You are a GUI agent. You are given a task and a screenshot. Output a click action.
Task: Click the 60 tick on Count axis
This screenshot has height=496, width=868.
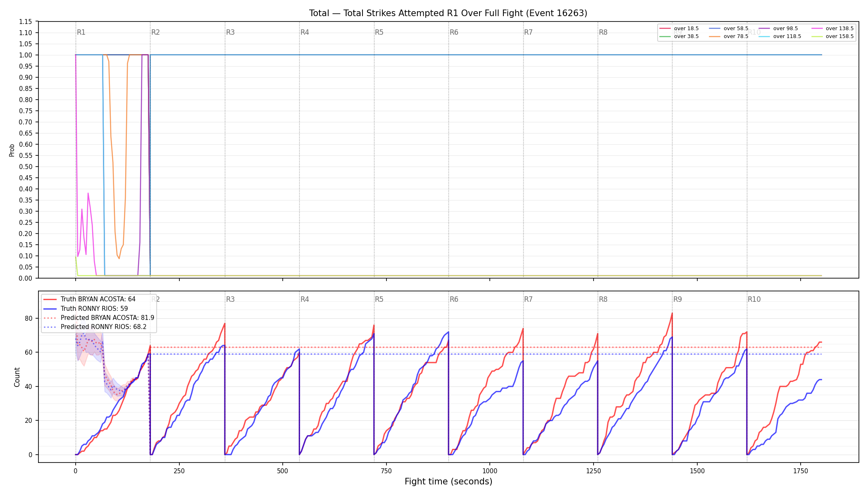point(29,353)
